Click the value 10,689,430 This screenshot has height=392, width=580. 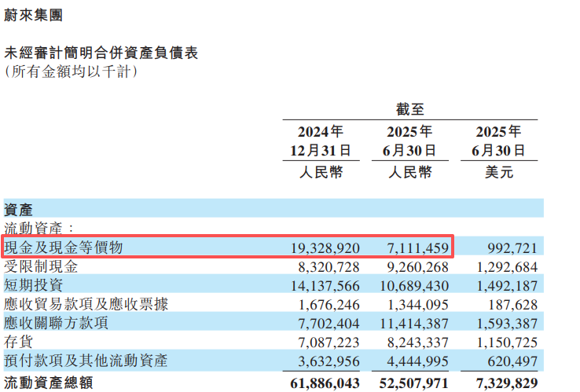[414, 286]
